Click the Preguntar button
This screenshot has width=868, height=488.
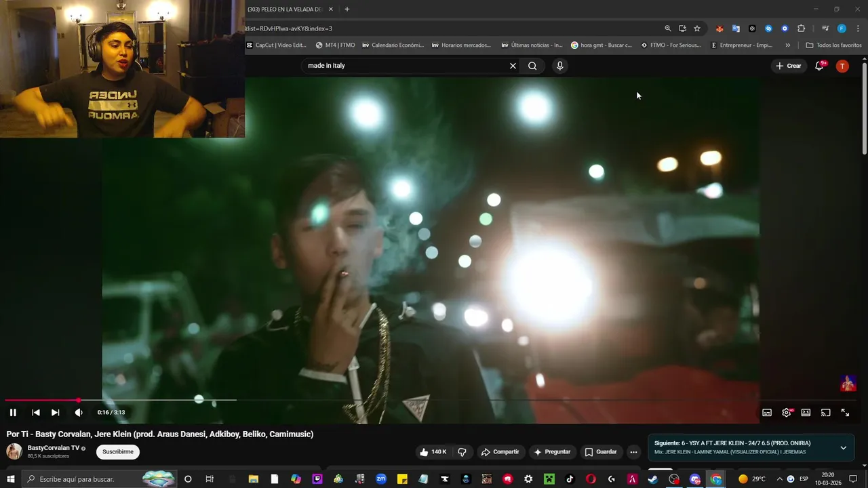pos(552,452)
